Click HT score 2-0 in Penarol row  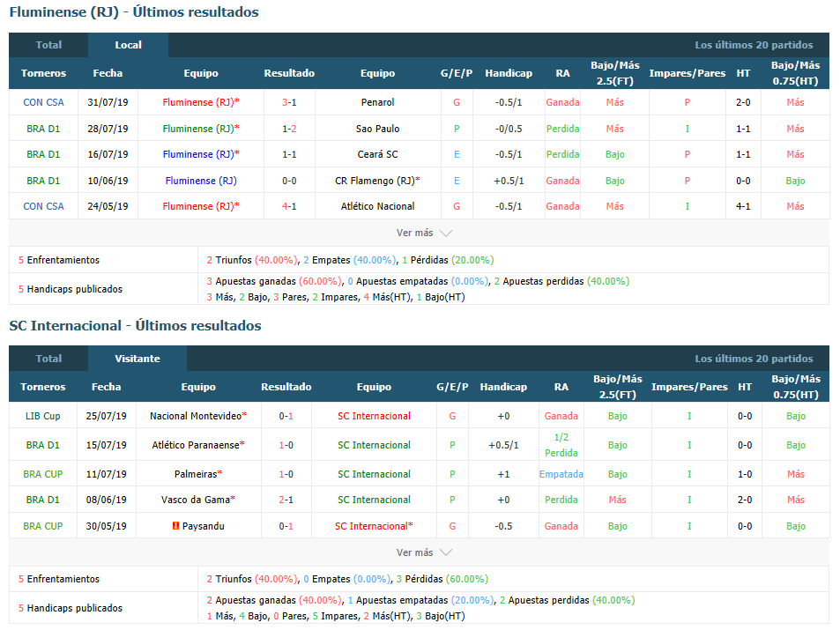(x=743, y=102)
